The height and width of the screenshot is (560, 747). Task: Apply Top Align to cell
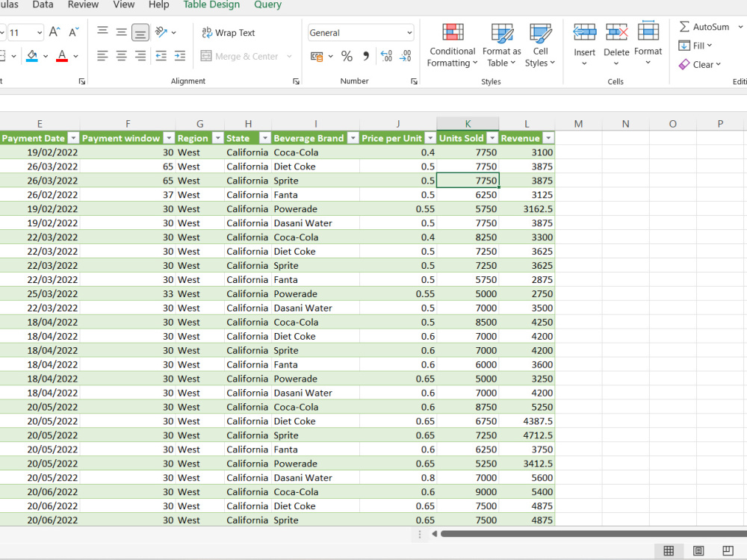(x=102, y=32)
